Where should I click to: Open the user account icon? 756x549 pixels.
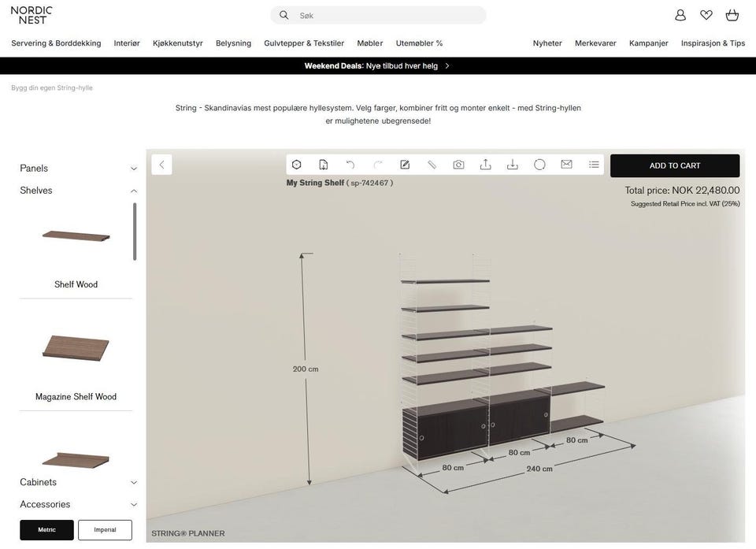[680, 15]
